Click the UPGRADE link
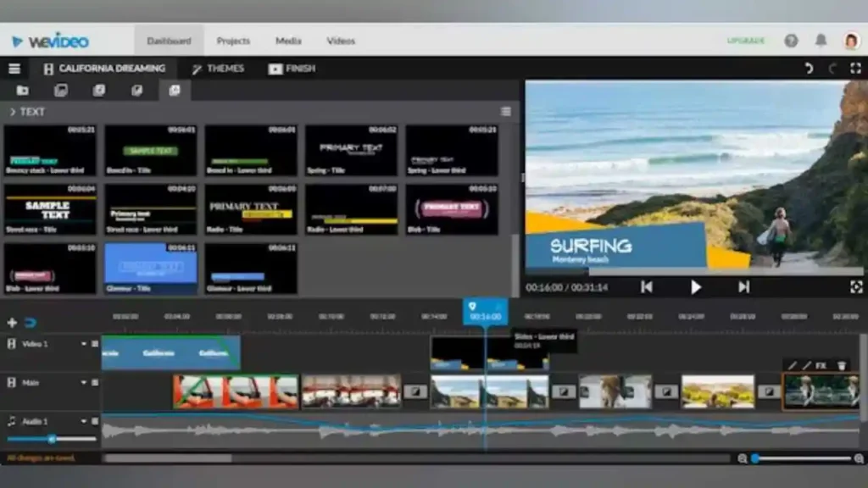Screen dimensions: 868x488 tap(746, 41)
